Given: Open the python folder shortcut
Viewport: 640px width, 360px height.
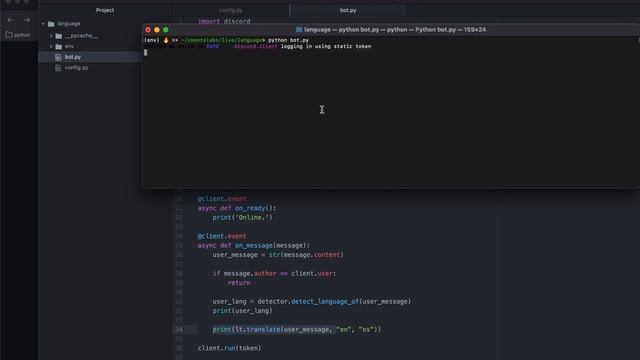Looking at the screenshot, I should pyautogui.click(x=18, y=35).
